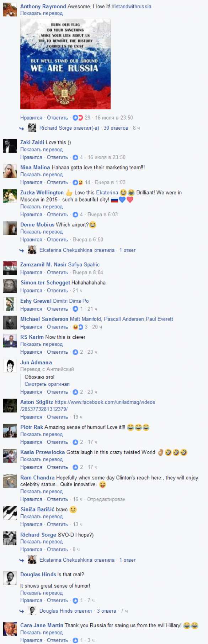Open the reaction icons on Nina Malina's comment
This screenshot has width=208, height=644.
[x=78, y=182]
